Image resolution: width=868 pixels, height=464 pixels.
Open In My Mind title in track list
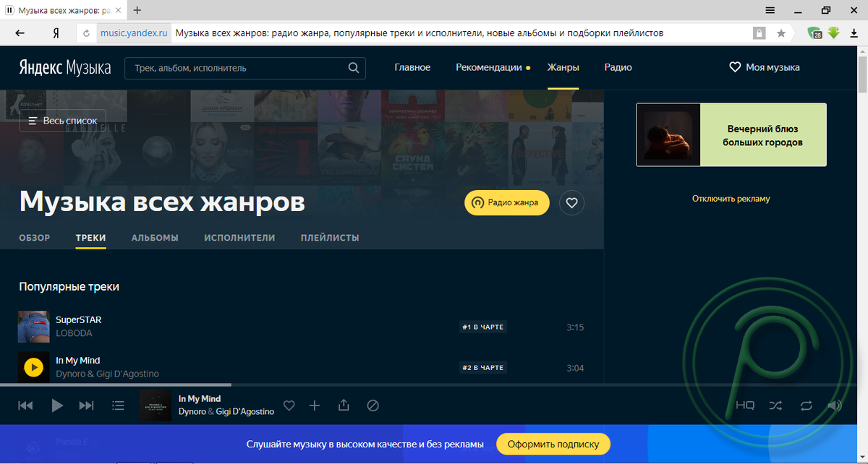[x=78, y=360]
